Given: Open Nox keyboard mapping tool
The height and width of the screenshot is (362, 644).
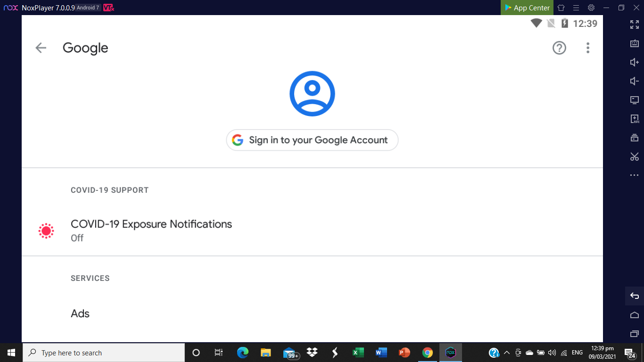Looking at the screenshot, I should pyautogui.click(x=635, y=43).
